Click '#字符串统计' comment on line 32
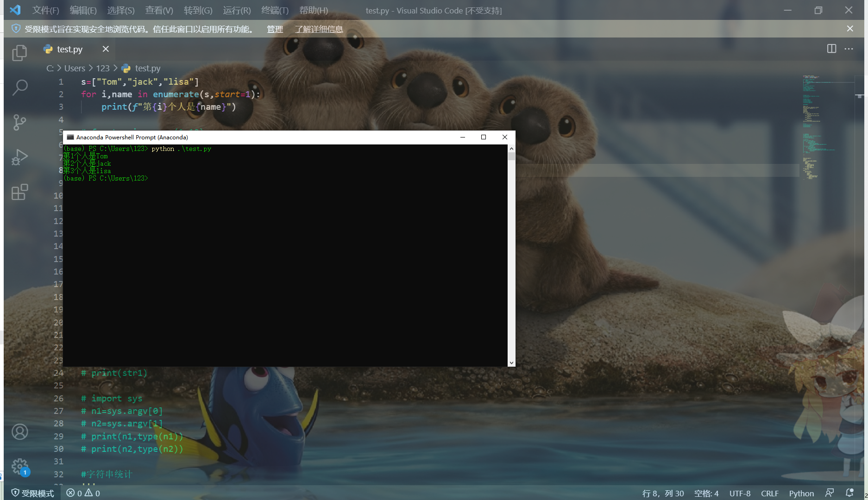 107,474
